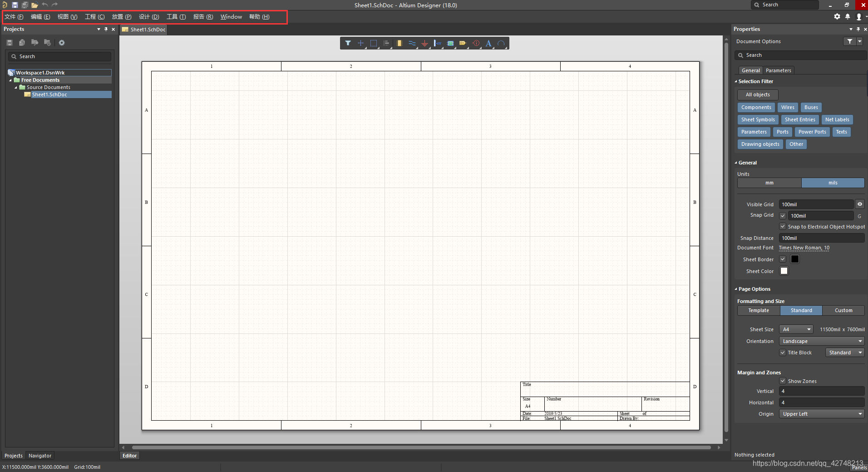Click the Components selection filter button
Image resolution: width=868 pixels, height=472 pixels.
click(x=756, y=108)
